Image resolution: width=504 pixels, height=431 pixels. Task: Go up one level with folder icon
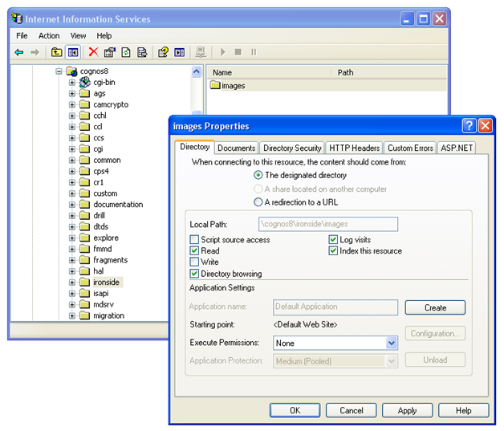pyautogui.click(x=56, y=52)
